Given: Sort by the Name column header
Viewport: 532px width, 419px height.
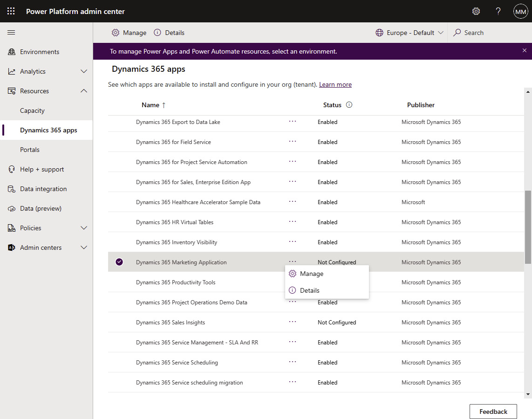Looking at the screenshot, I should (x=153, y=105).
